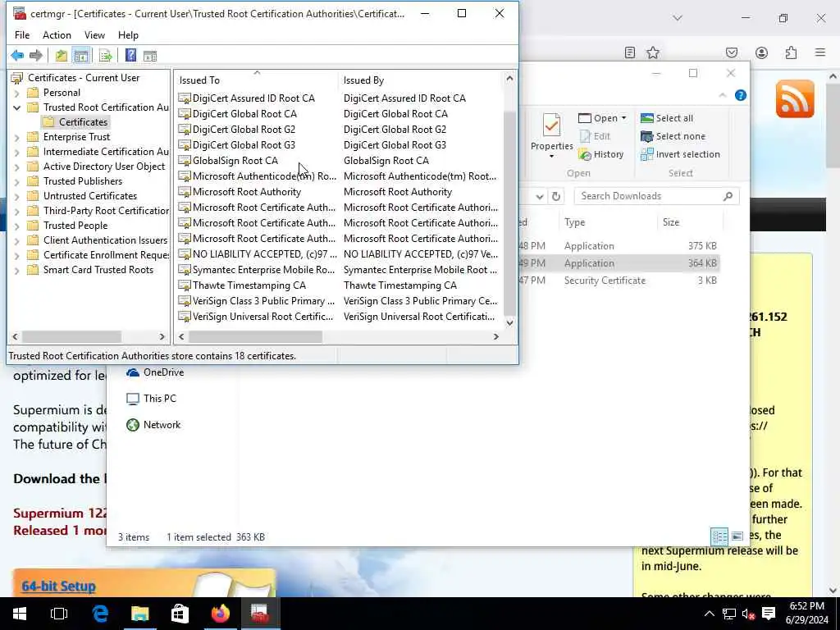
Task: Open Network in Explorer navigation pane
Action: click(x=153, y=425)
